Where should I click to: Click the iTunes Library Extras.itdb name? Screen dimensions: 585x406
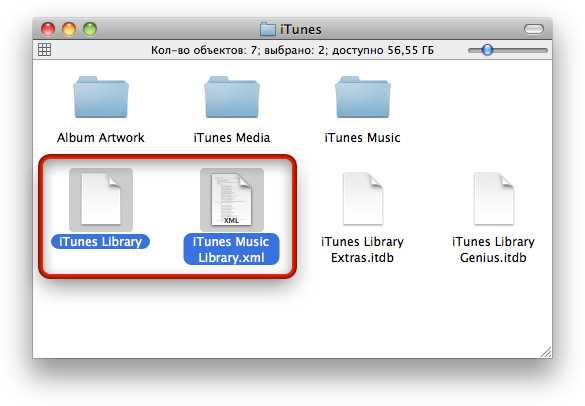363,250
